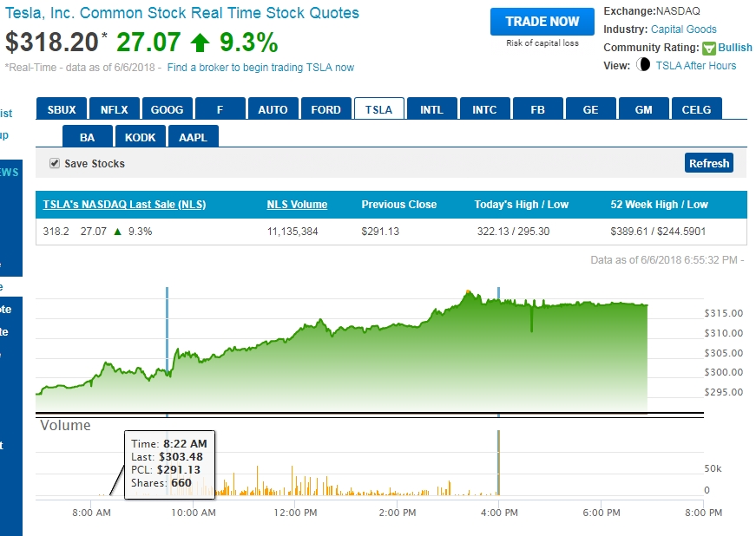The width and height of the screenshot is (756, 536).
Task: Click the $291.13 previous close value
Action: [380, 232]
